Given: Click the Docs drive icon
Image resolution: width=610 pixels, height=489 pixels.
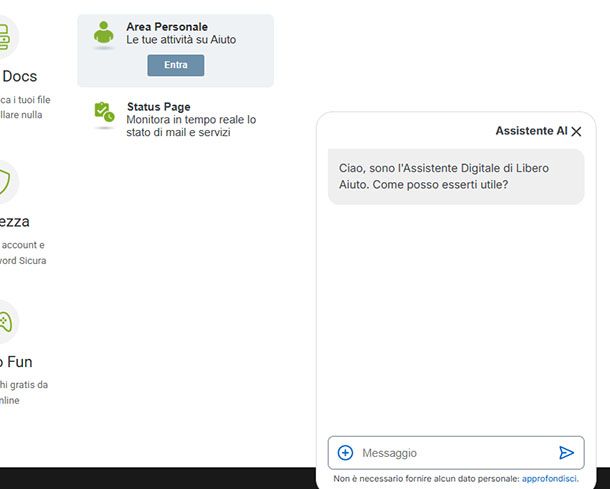Looking at the screenshot, I should 4,37.
